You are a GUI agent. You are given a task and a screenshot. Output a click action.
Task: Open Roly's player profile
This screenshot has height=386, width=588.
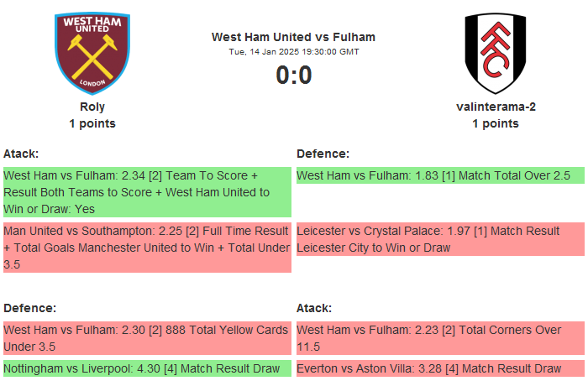tap(92, 107)
